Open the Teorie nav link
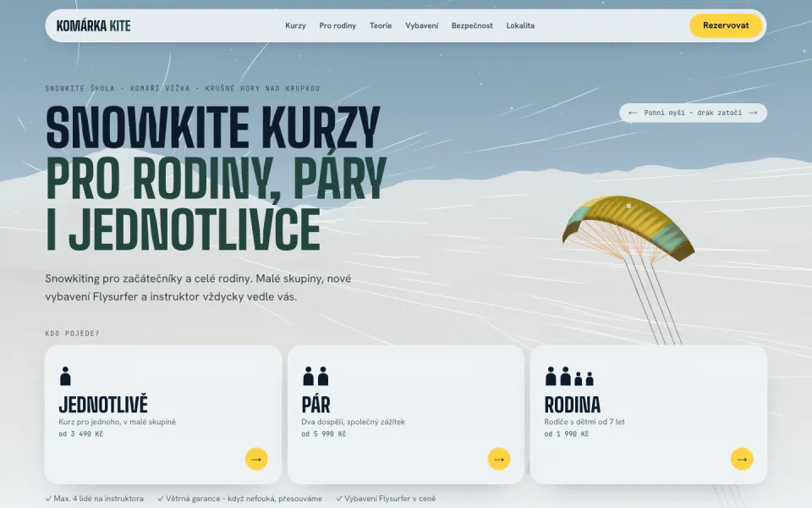The image size is (812, 508). [x=381, y=25]
